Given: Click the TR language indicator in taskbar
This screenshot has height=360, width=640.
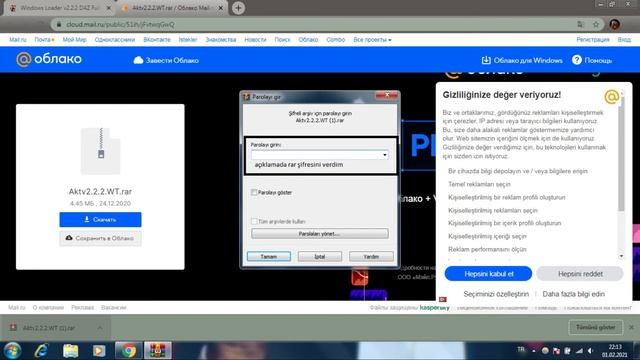Looking at the screenshot, I should [521, 349].
